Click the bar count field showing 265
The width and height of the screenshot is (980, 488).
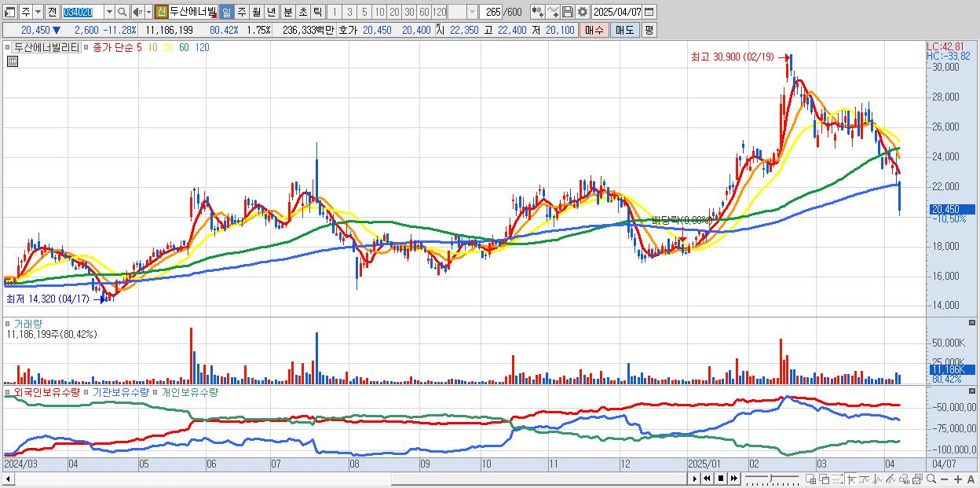[492, 12]
